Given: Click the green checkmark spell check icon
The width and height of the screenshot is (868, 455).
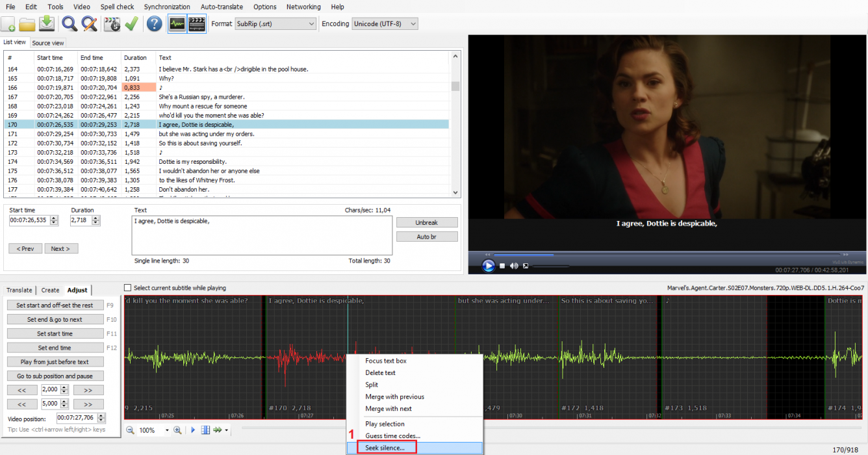Looking at the screenshot, I should [x=132, y=24].
